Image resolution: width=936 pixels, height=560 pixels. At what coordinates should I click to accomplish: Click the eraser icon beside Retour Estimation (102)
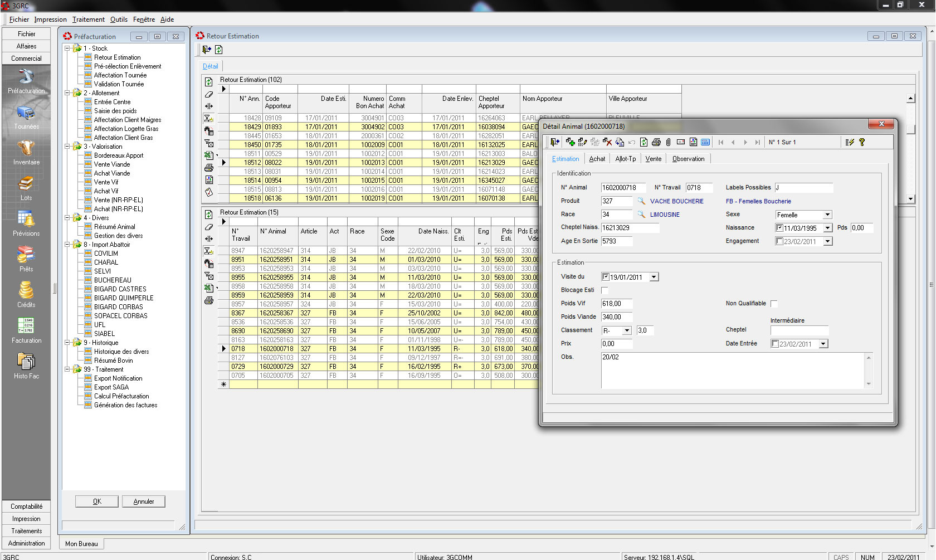pyautogui.click(x=209, y=94)
